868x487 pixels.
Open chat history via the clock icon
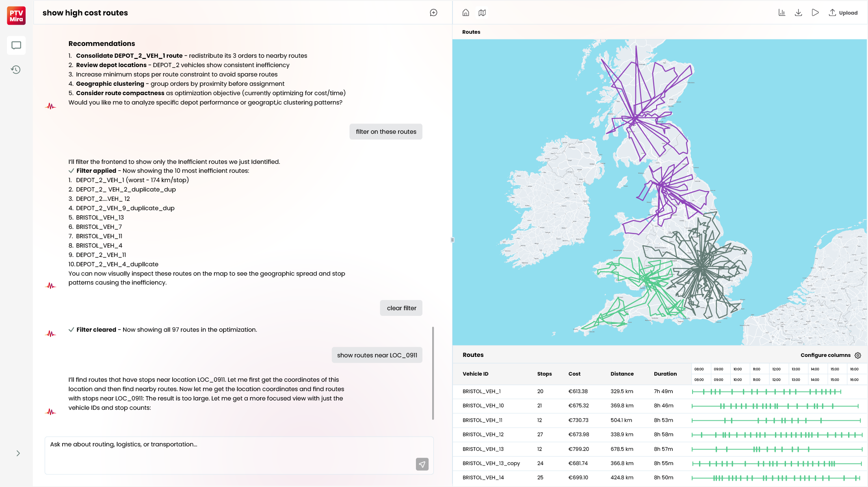(16, 70)
